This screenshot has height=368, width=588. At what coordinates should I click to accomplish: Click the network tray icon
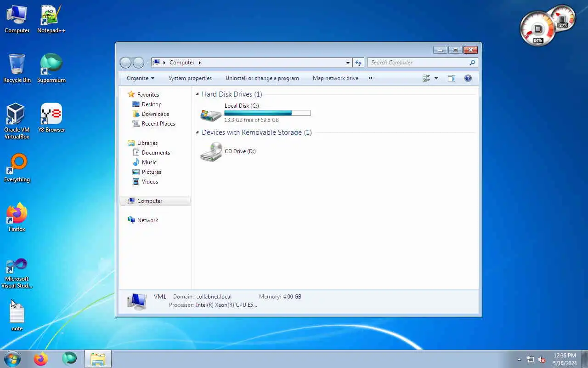click(x=531, y=359)
